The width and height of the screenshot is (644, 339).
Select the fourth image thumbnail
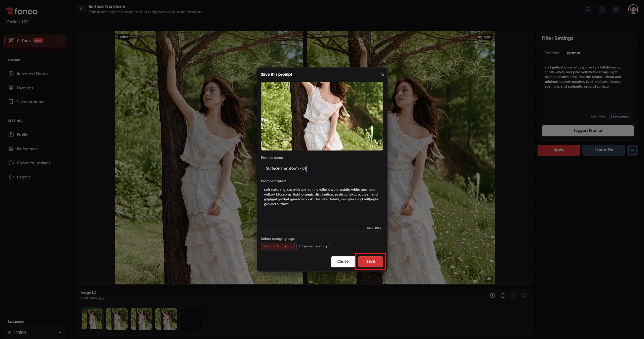click(x=166, y=319)
